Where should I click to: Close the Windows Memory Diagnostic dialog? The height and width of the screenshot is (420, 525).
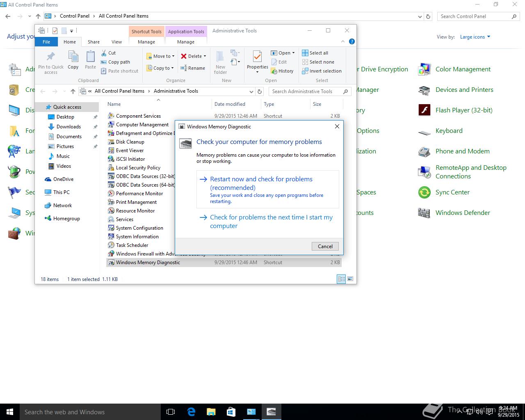[337, 126]
